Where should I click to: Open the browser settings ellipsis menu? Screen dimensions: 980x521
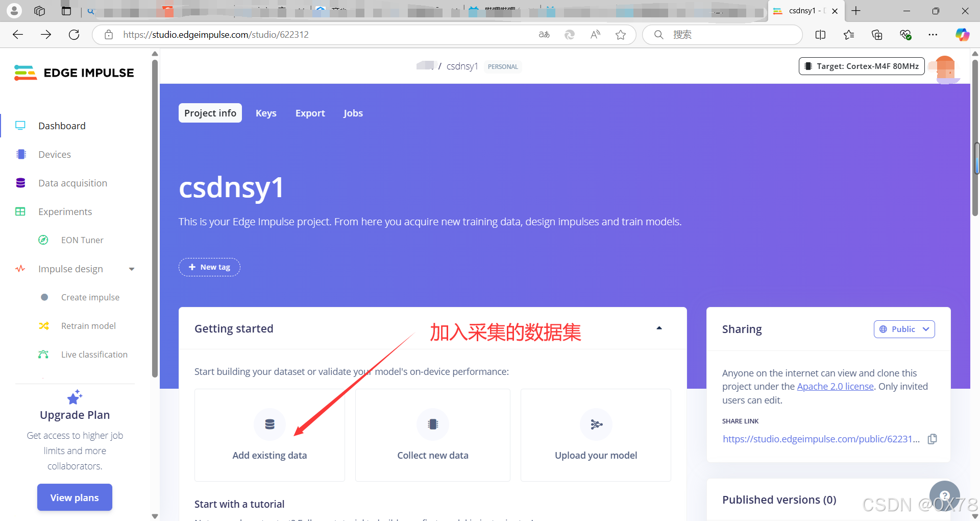[933, 35]
